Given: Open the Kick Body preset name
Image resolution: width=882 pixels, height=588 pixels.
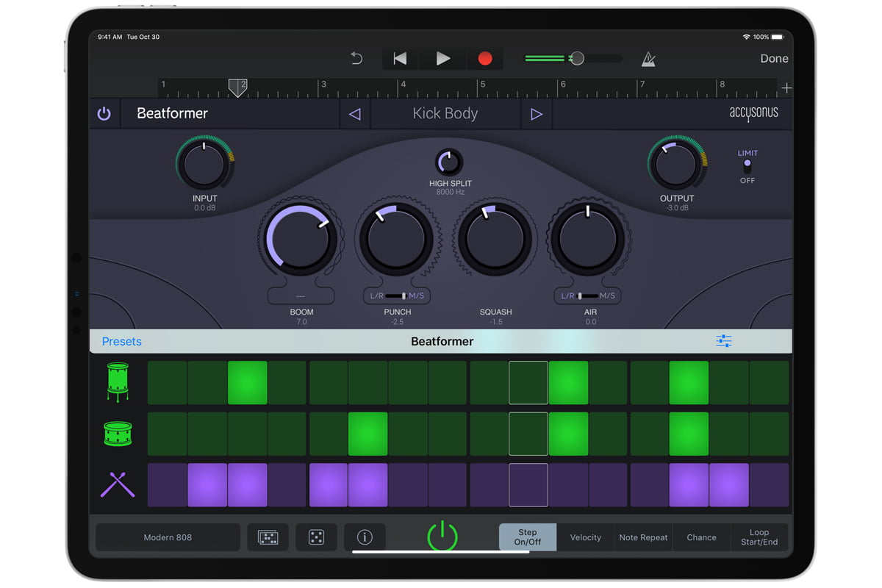Looking at the screenshot, I should (x=445, y=114).
